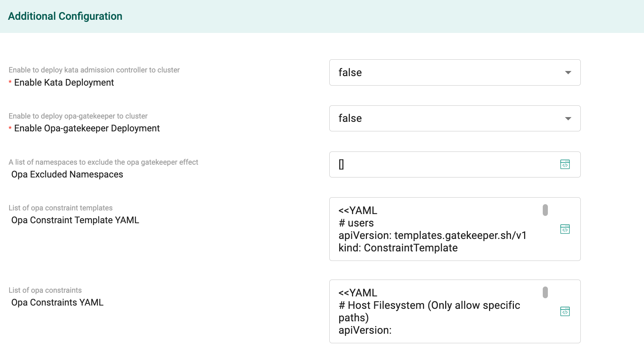644x363 pixels.
Task: Open the Enable Kata Deployment false select box
Action: pos(455,72)
